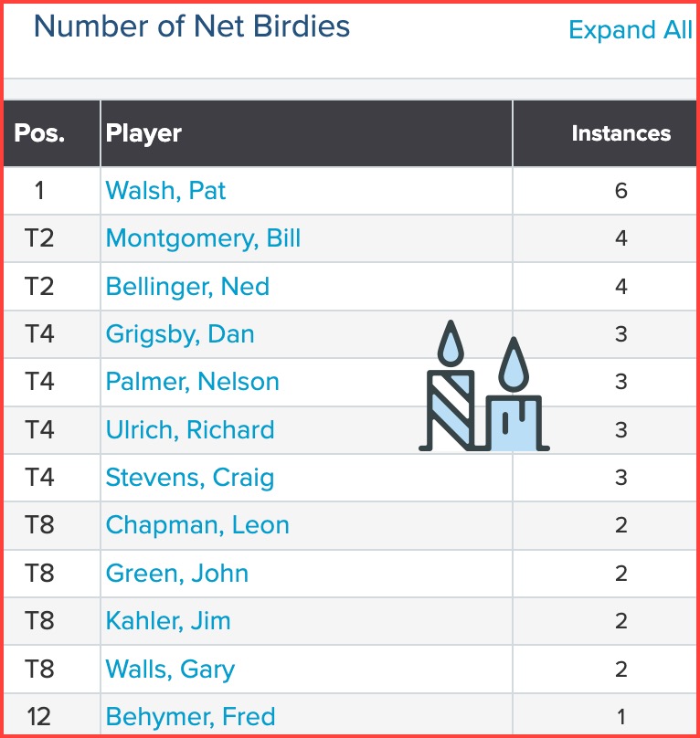Select Bellinger, Ned player name
Image resolution: width=700 pixels, height=738 pixels.
coord(187,287)
